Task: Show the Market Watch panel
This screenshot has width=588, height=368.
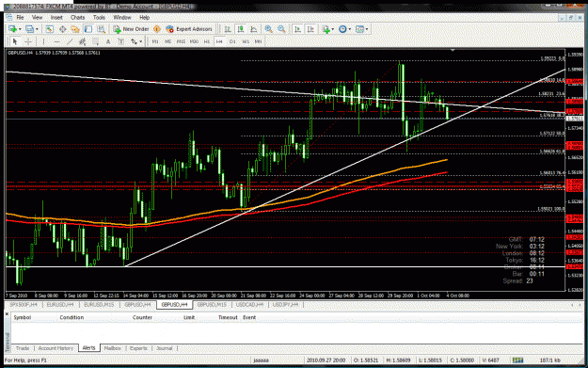Action: pyautogui.click(x=49, y=29)
